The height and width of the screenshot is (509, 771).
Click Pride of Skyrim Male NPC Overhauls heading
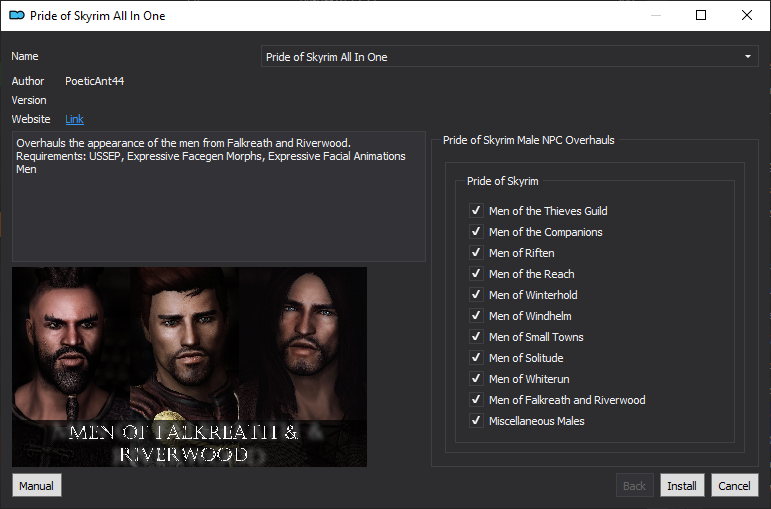tap(529, 140)
